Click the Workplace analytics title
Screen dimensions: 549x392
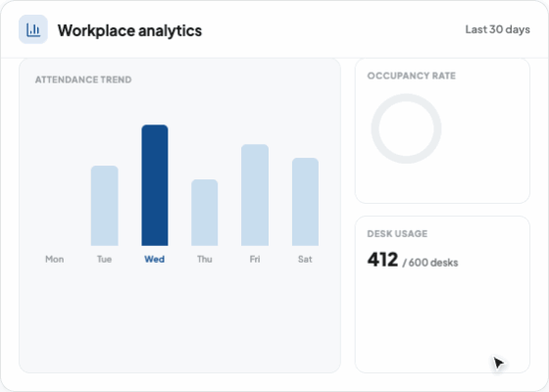pos(129,30)
